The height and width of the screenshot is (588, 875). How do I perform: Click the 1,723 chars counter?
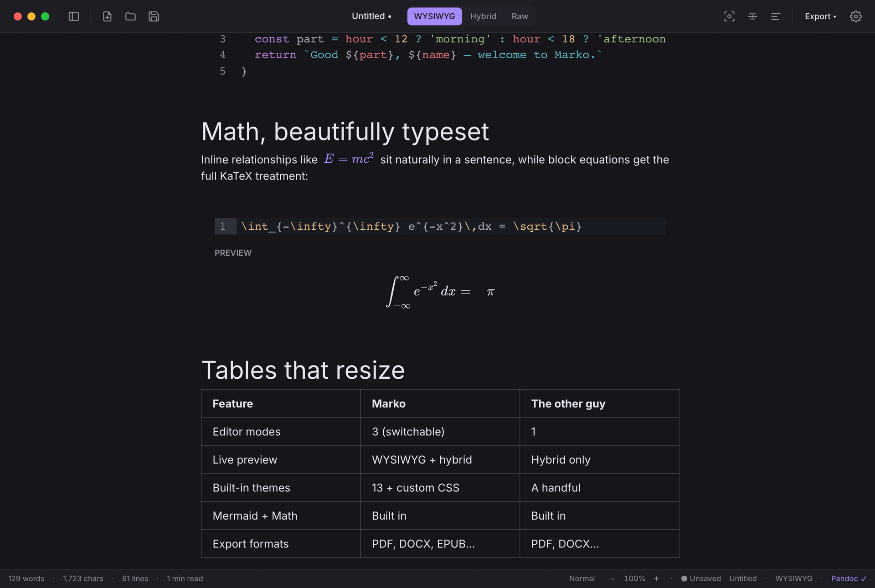pos(83,578)
